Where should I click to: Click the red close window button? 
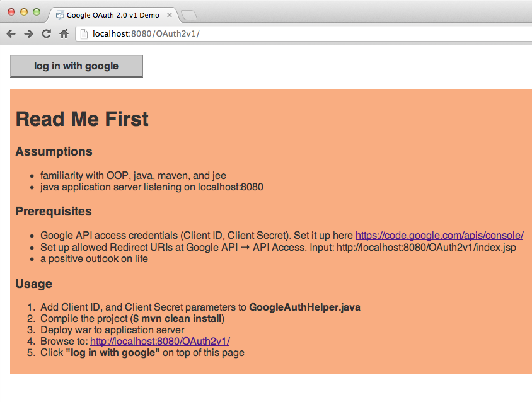coord(11,12)
